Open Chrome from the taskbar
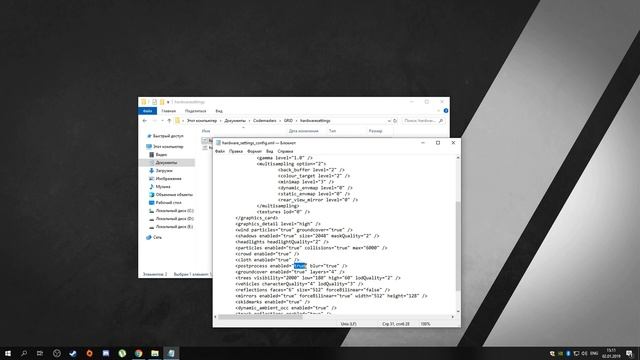640x360 pixels. pyautogui.click(x=138, y=353)
